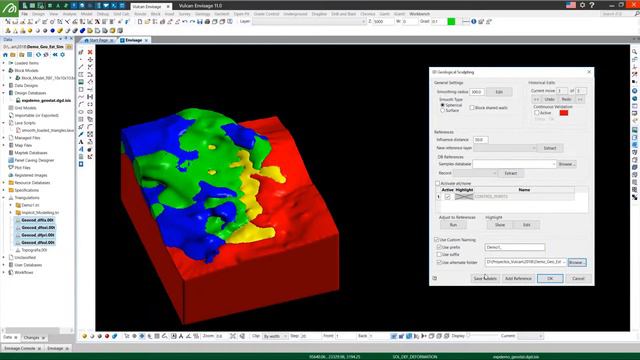The image size is (640, 360).
Task: Click the Influence distance input field
Action: (x=480, y=140)
